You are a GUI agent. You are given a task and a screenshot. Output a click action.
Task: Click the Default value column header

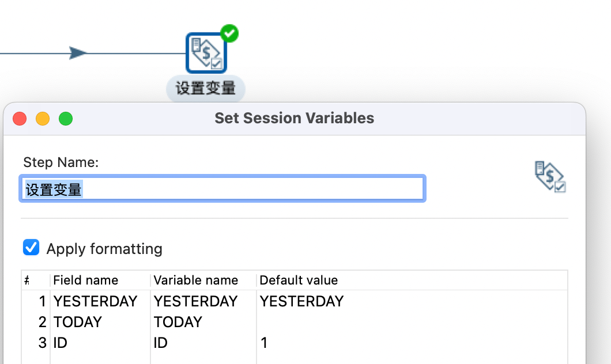pyautogui.click(x=299, y=280)
